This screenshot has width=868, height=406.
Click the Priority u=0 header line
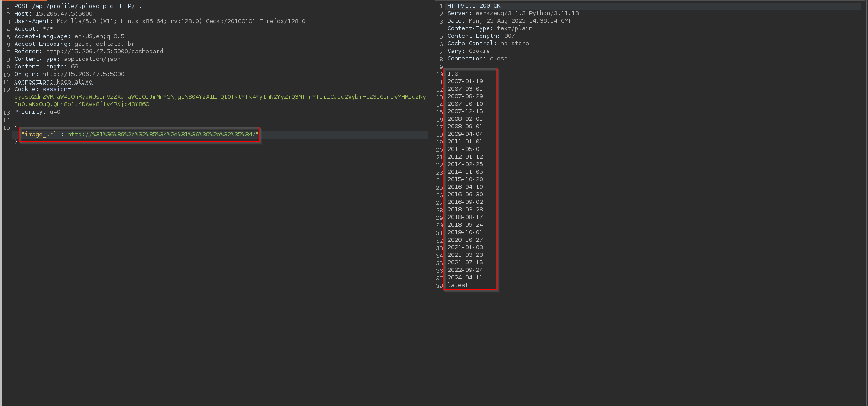tap(37, 112)
